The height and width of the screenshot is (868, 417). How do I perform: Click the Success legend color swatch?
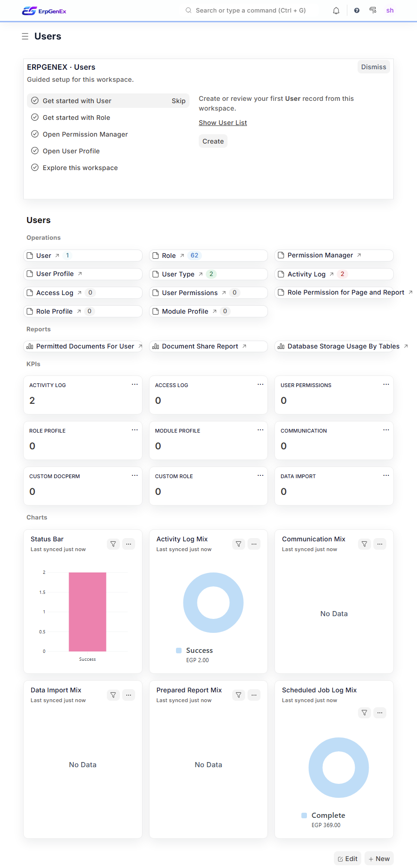(179, 651)
